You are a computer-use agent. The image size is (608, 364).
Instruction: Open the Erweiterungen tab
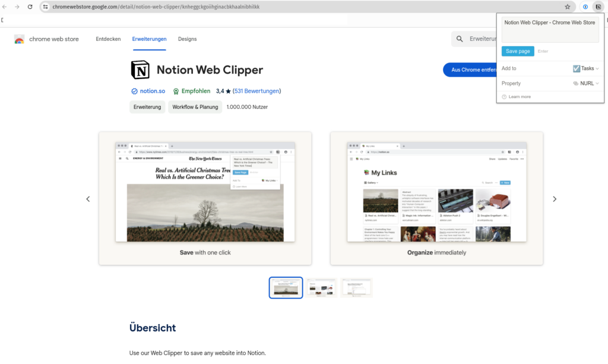pyautogui.click(x=149, y=39)
